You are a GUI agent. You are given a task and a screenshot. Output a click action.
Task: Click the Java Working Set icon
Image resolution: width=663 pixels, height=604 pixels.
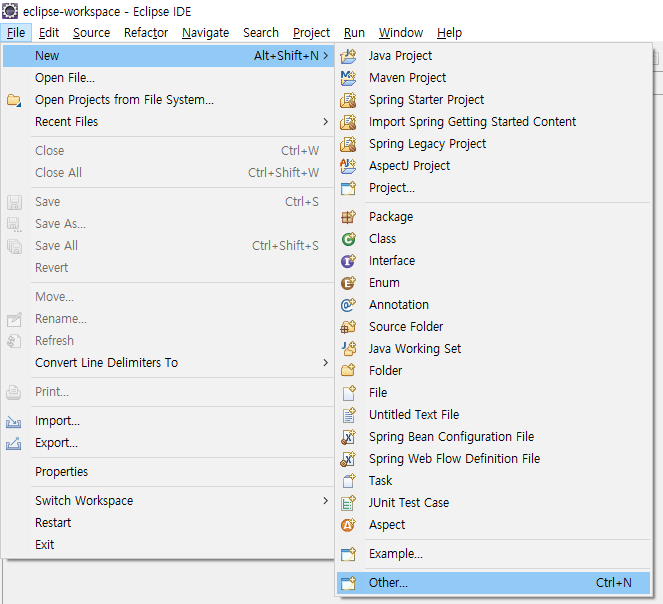pos(348,349)
